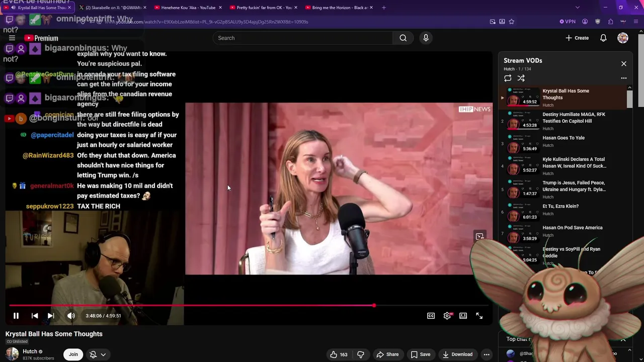Open uBlock Origin shield extension

tap(598, 22)
